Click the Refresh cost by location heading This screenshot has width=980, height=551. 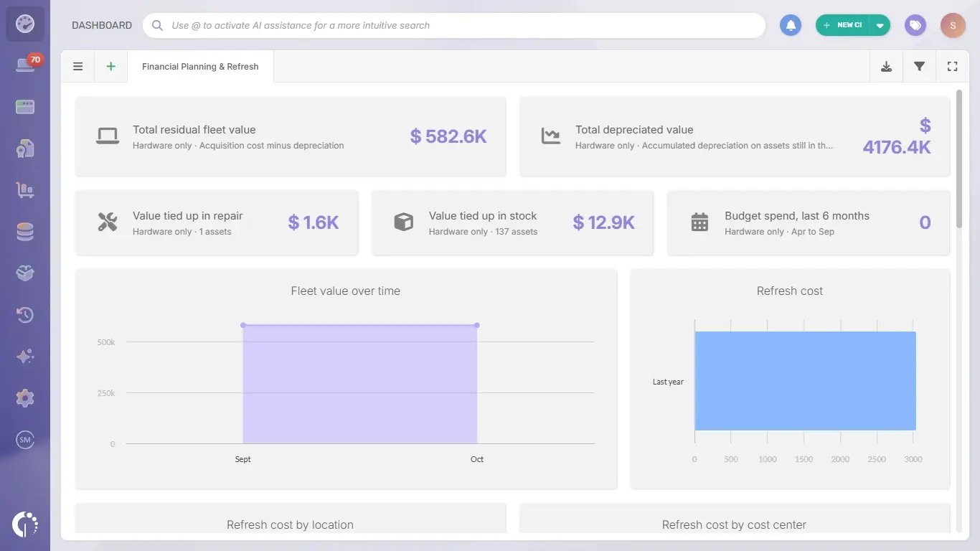pos(290,524)
